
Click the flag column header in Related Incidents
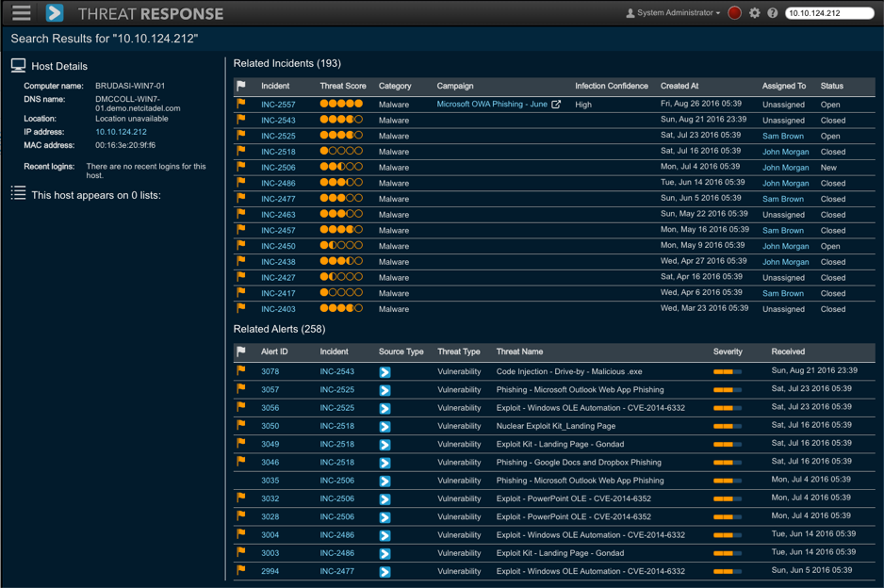pos(241,86)
